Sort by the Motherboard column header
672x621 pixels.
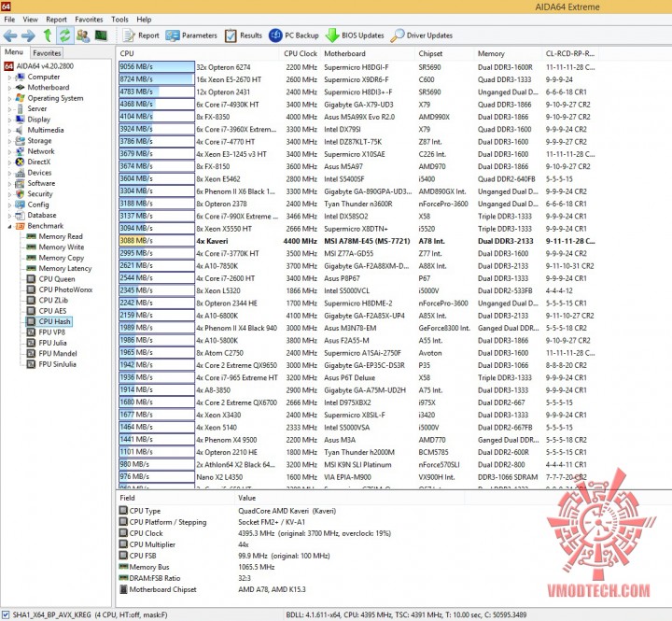pyautogui.click(x=368, y=53)
